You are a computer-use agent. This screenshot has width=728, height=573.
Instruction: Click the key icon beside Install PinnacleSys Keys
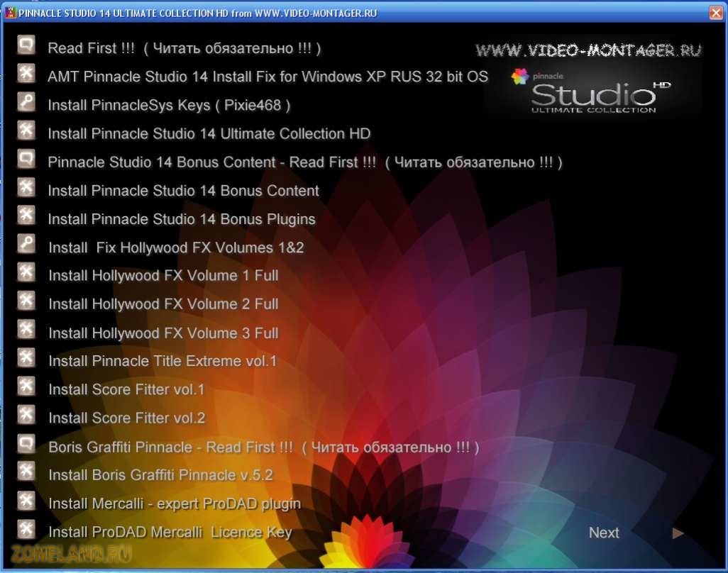click(x=26, y=102)
